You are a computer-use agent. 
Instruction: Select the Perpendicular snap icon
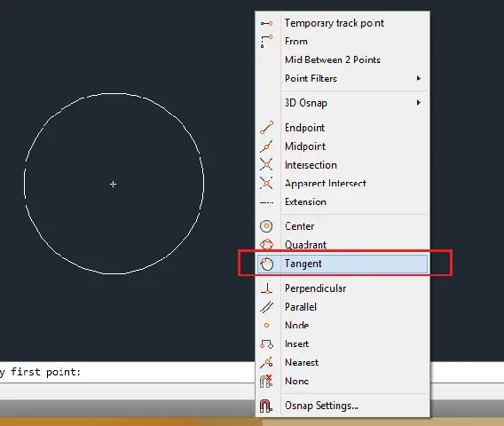[x=266, y=288]
